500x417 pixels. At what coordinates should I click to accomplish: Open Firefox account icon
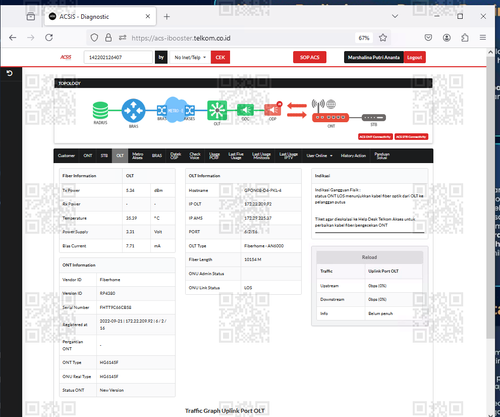pyautogui.click(x=447, y=38)
